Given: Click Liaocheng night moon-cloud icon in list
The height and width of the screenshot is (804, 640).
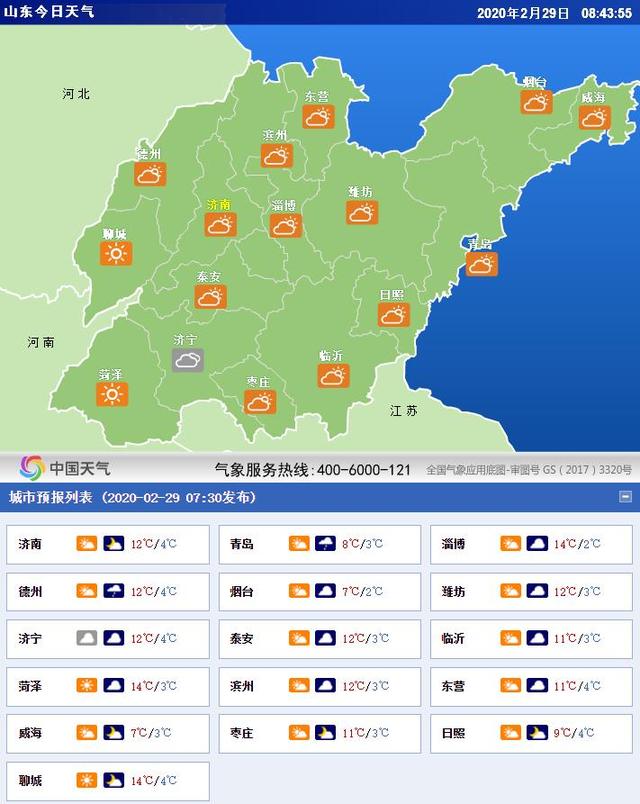Looking at the screenshot, I should (113, 780).
